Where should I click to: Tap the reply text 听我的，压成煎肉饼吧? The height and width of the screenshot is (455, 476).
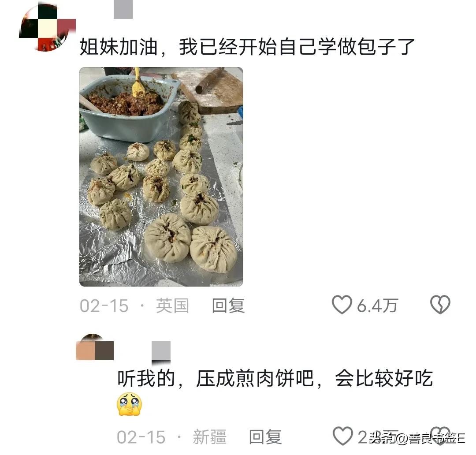(x=216, y=378)
